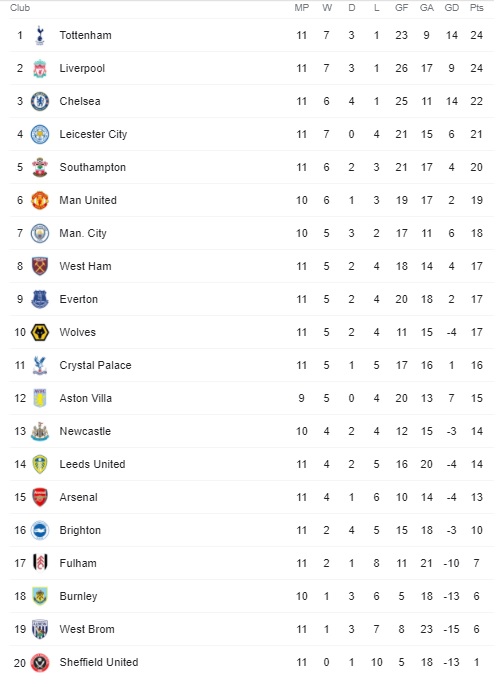
Task: Open the Southampton team link
Action: [x=92, y=167]
